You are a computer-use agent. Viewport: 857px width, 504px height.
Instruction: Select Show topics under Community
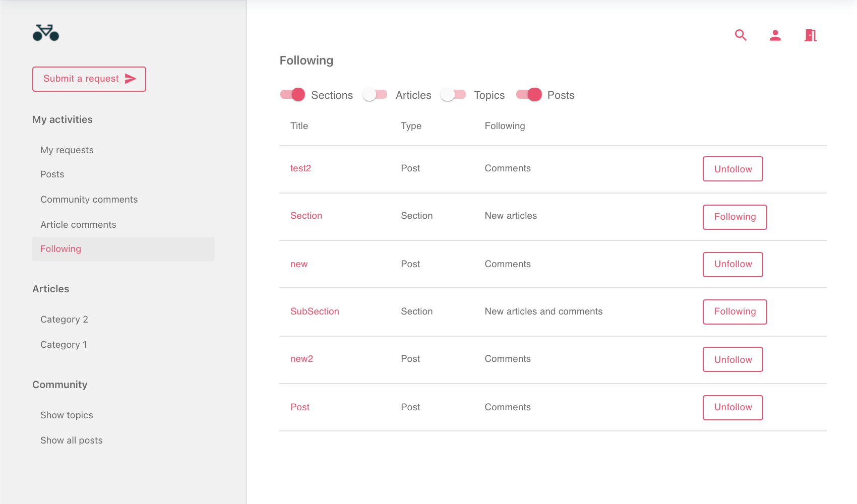67,415
